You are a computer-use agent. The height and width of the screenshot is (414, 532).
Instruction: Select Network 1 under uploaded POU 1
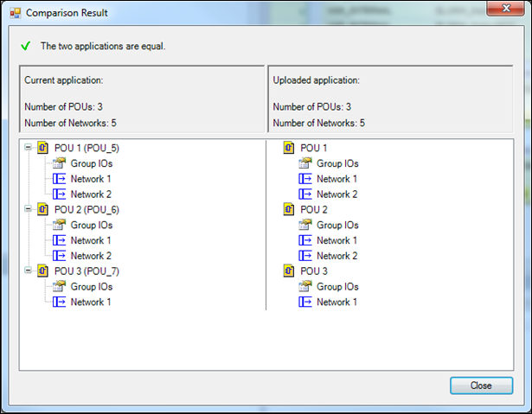pos(337,179)
